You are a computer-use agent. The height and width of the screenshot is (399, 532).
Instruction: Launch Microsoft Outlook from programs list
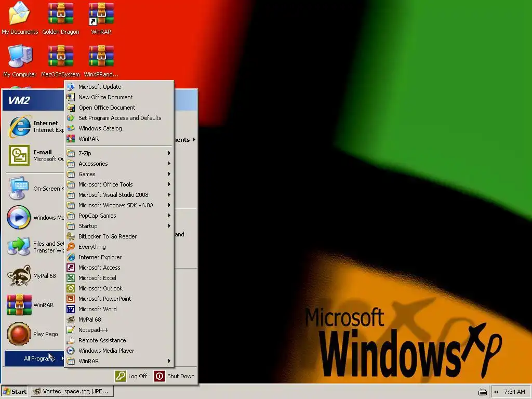pyautogui.click(x=119, y=288)
